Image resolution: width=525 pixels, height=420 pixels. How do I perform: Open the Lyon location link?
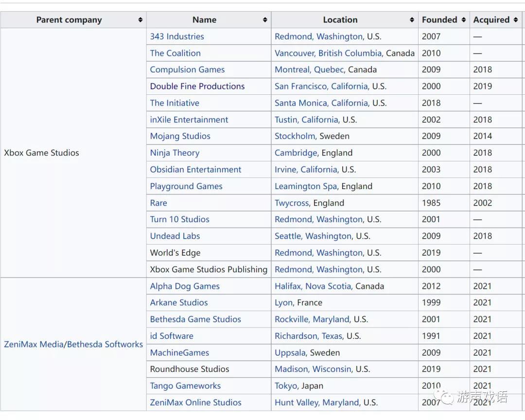(284, 303)
